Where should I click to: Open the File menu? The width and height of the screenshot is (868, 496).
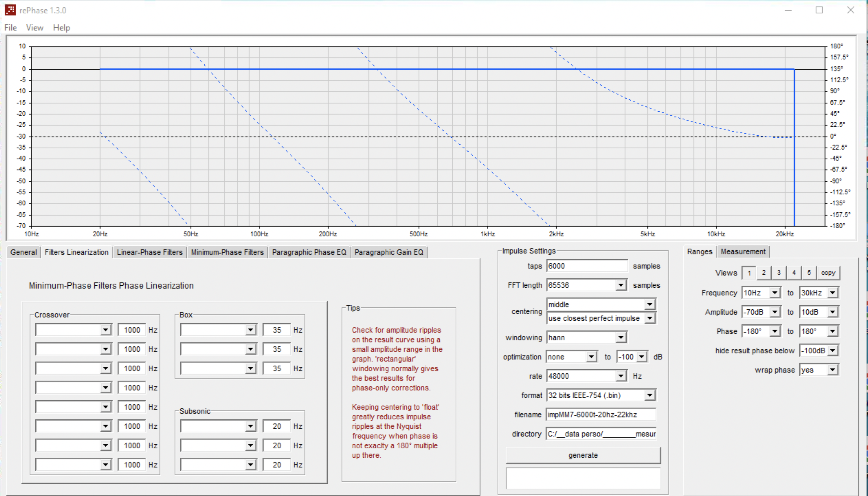11,28
